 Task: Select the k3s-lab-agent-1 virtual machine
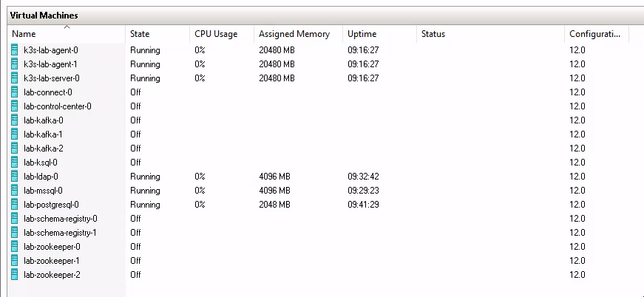coord(50,64)
